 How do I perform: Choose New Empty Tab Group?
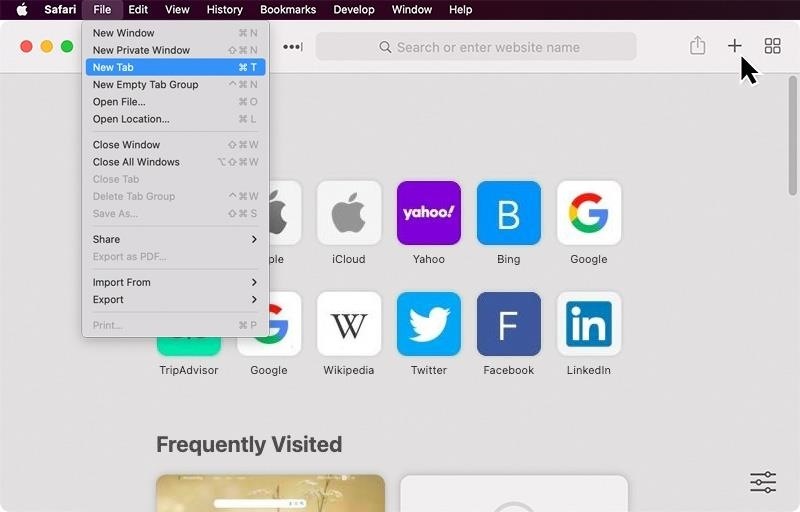[x=174, y=85]
